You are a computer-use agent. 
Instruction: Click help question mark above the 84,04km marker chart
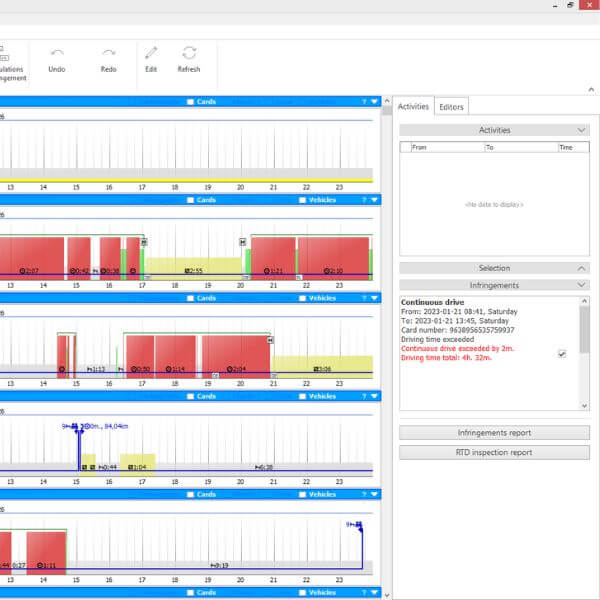point(364,396)
